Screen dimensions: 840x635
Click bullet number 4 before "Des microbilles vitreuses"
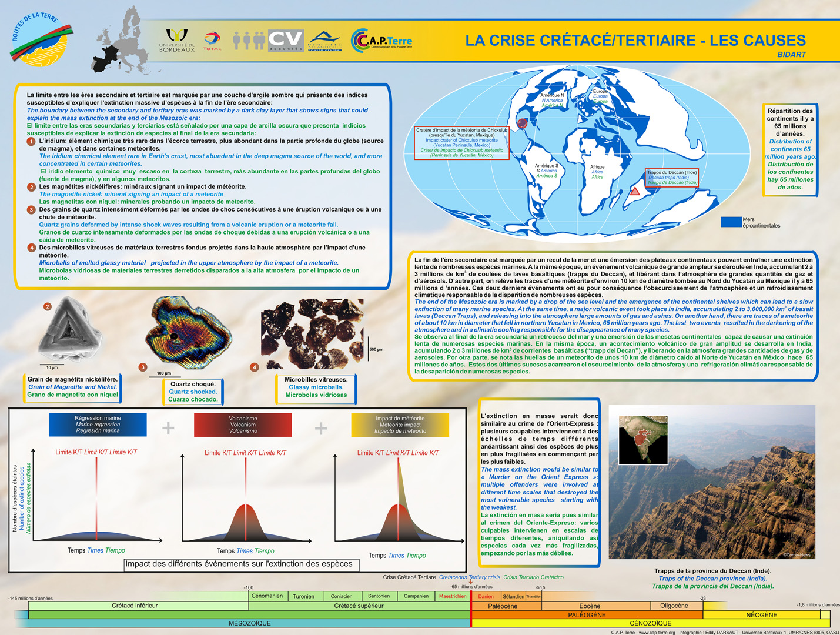pos(32,248)
